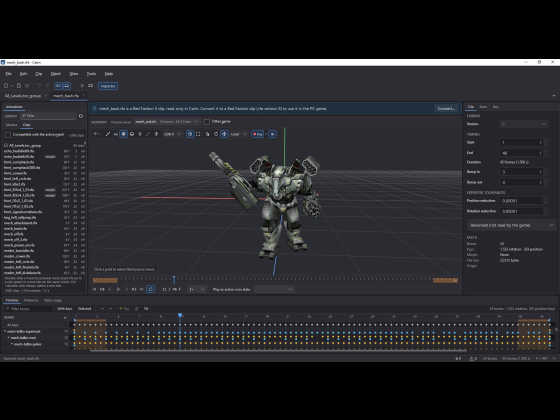The image size is (560, 420).
Task: Click the loop icon right of toolbar play
Action: pyautogui.click(x=91, y=86)
